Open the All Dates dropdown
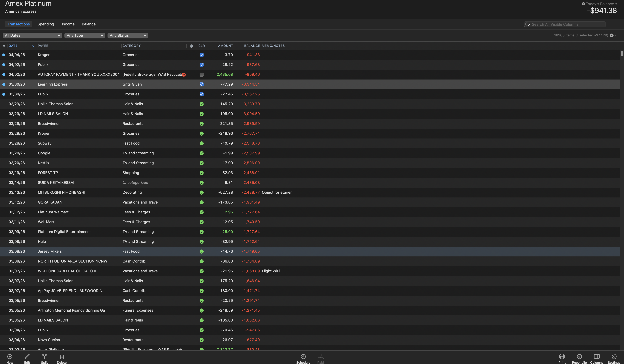Viewport: 624px width, 364px height. tap(32, 35)
